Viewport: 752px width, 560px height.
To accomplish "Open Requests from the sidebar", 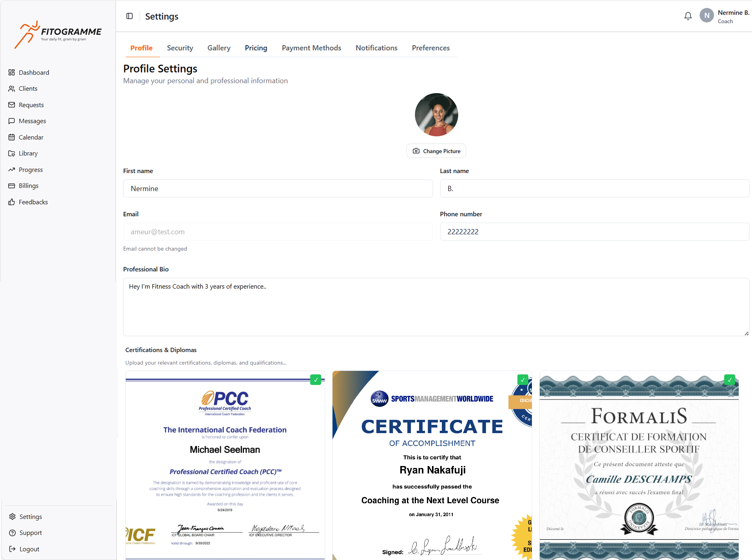I will pyautogui.click(x=31, y=105).
